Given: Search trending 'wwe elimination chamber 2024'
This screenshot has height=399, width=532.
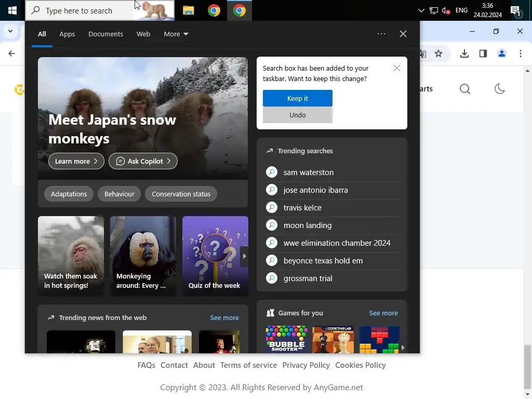Looking at the screenshot, I should pos(332,243).
